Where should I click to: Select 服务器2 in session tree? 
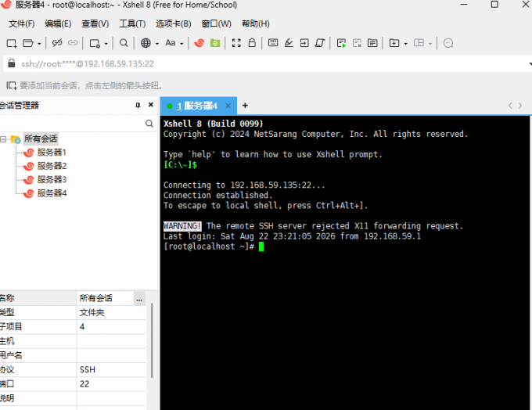(52, 166)
